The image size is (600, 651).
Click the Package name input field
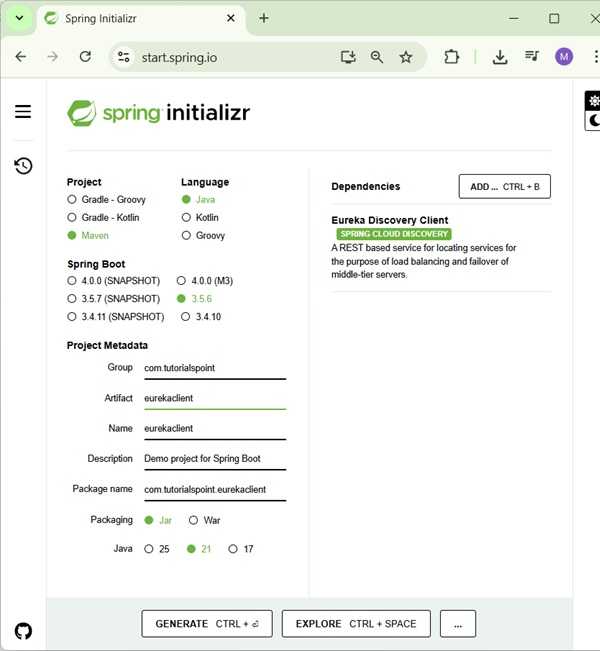[x=215, y=490]
